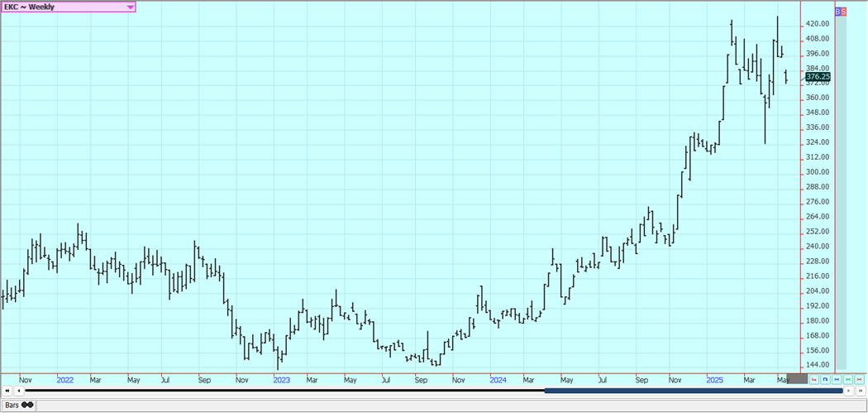Click the 2024 year label on time axis
Image resolution: width=868 pixels, height=413 pixels.
coord(498,380)
